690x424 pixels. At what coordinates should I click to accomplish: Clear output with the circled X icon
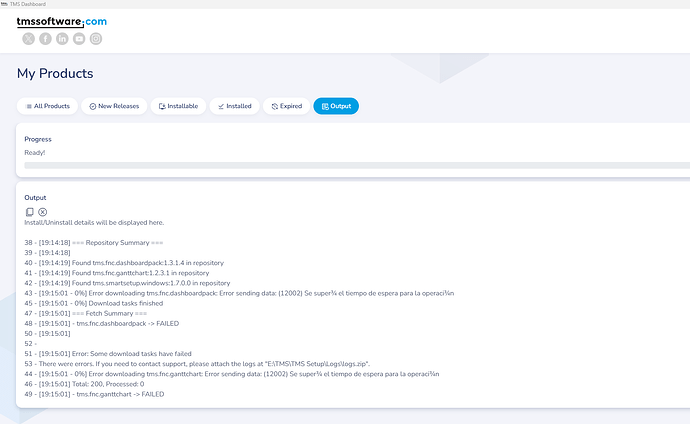[43, 212]
